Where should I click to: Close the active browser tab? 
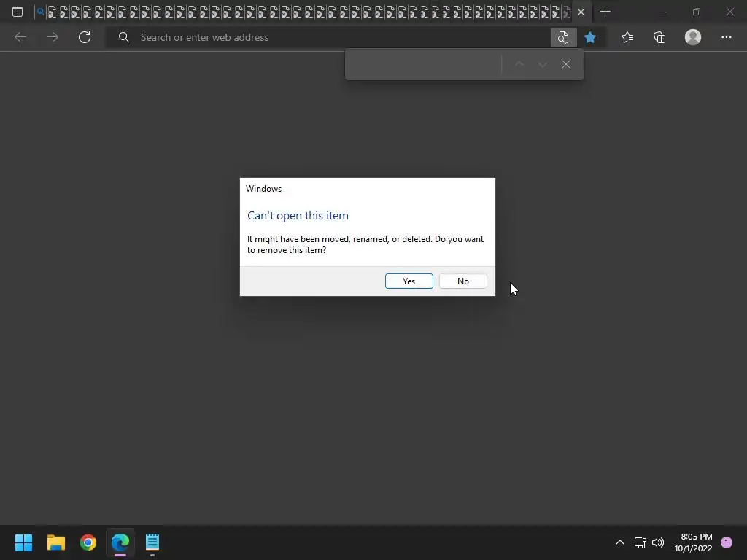581,12
